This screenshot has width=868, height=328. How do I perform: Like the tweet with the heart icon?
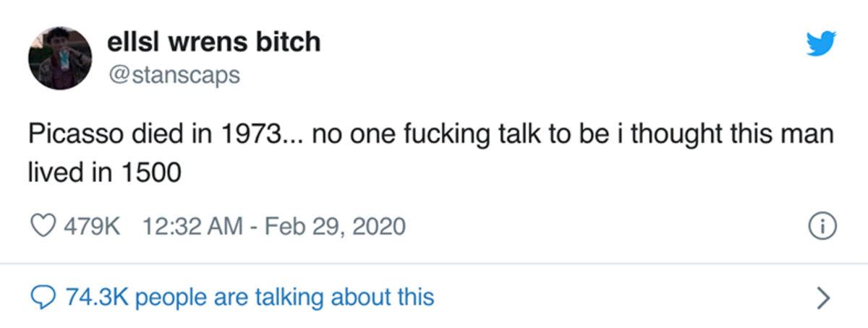[x=46, y=227]
